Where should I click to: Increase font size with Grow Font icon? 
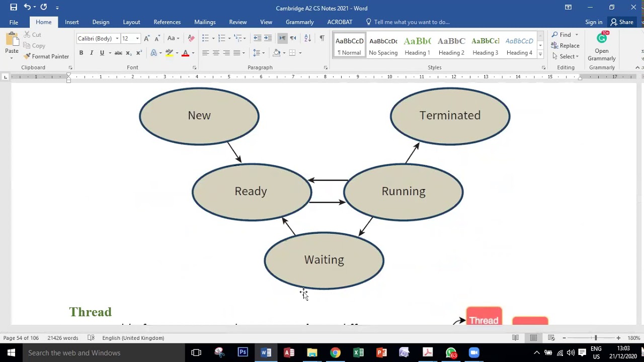coord(146,38)
